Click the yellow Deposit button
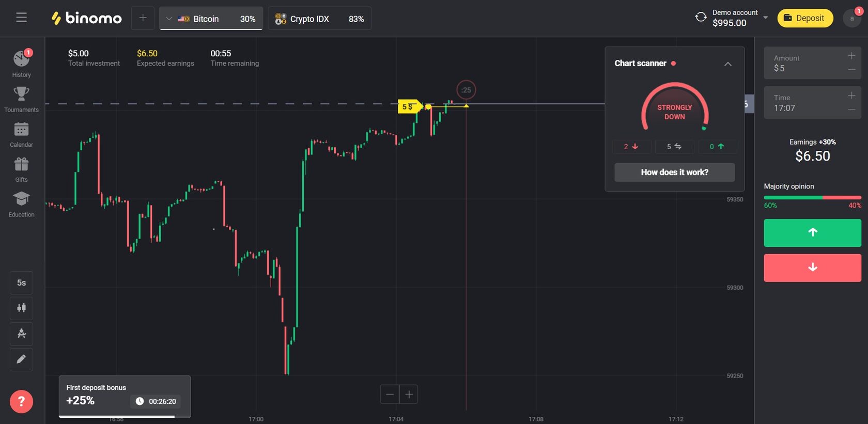The image size is (868, 424). pos(805,18)
